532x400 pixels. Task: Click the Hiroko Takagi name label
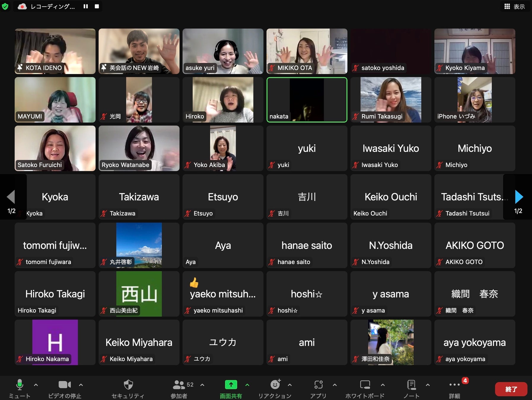pyautogui.click(x=37, y=311)
